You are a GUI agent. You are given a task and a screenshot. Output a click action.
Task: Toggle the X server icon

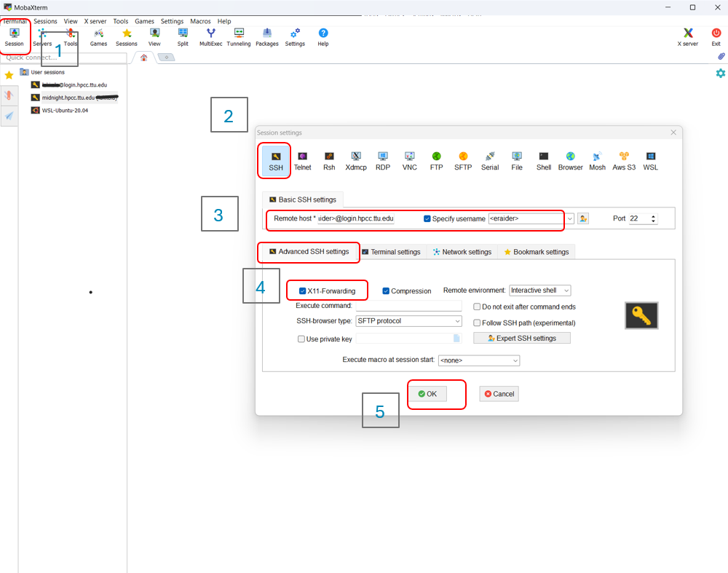click(x=688, y=37)
